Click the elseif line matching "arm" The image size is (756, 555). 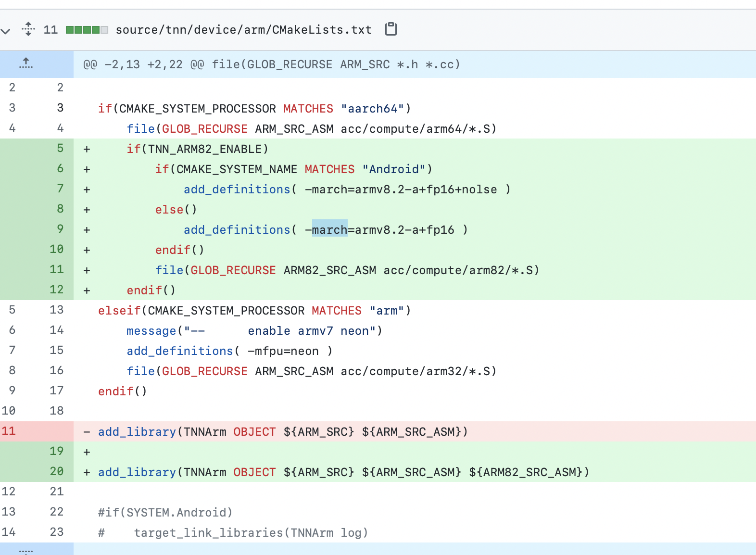click(255, 311)
